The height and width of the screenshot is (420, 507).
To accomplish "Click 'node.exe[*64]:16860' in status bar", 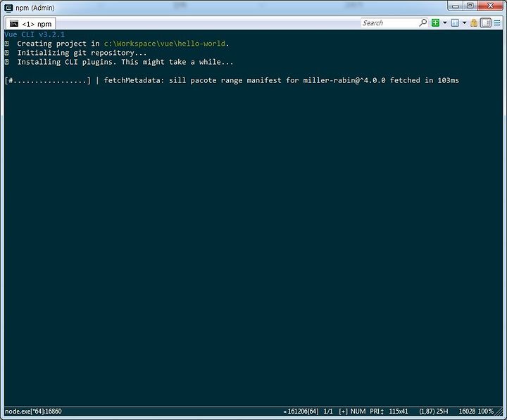I will [33, 412].
